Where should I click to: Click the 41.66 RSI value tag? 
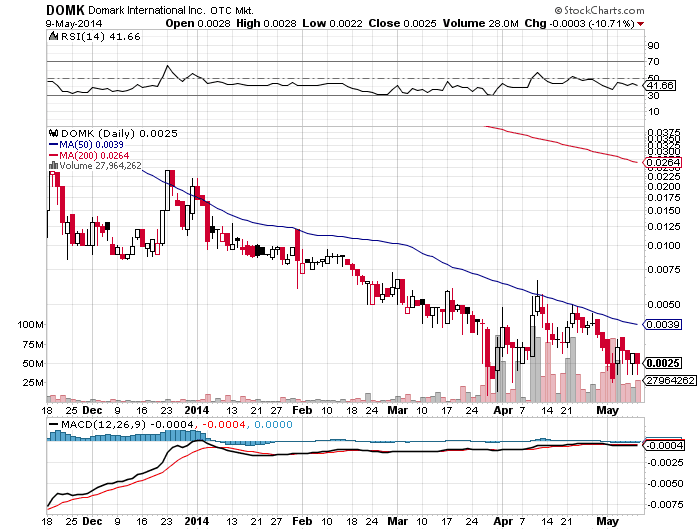pos(660,85)
